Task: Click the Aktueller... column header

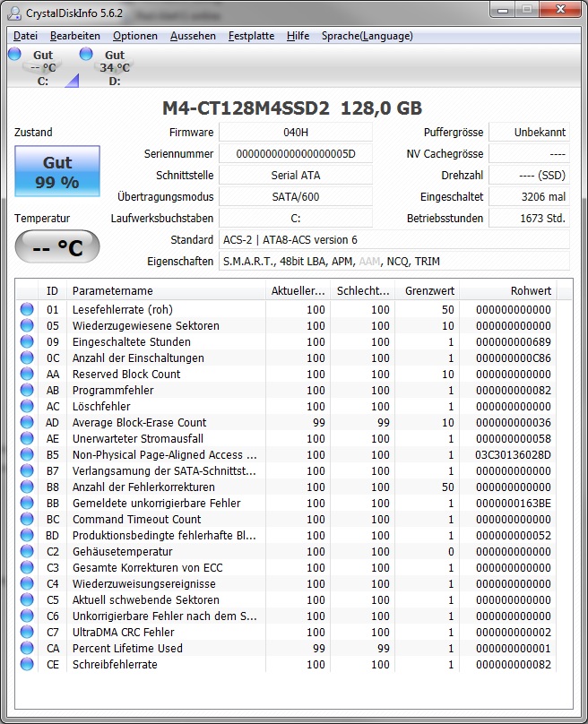Action: pyautogui.click(x=298, y=291)
